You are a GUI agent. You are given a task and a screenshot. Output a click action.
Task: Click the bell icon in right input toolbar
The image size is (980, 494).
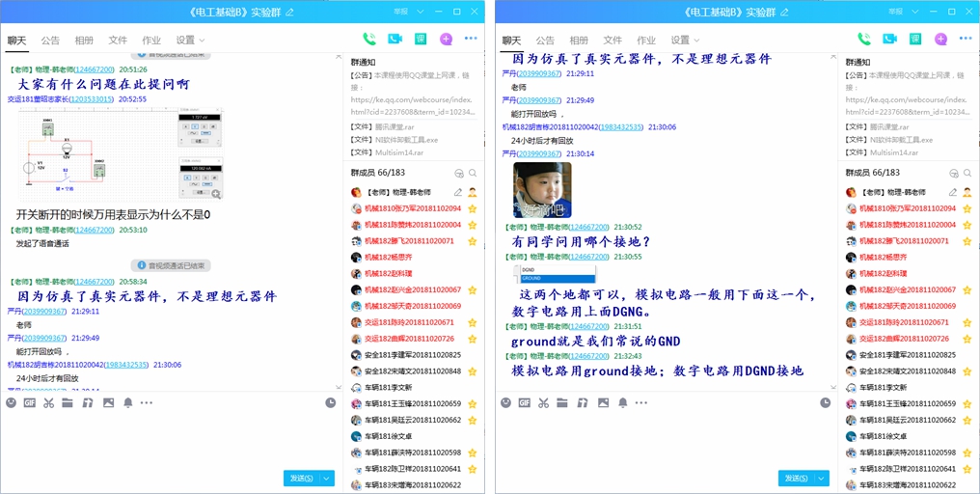point(622,402)
